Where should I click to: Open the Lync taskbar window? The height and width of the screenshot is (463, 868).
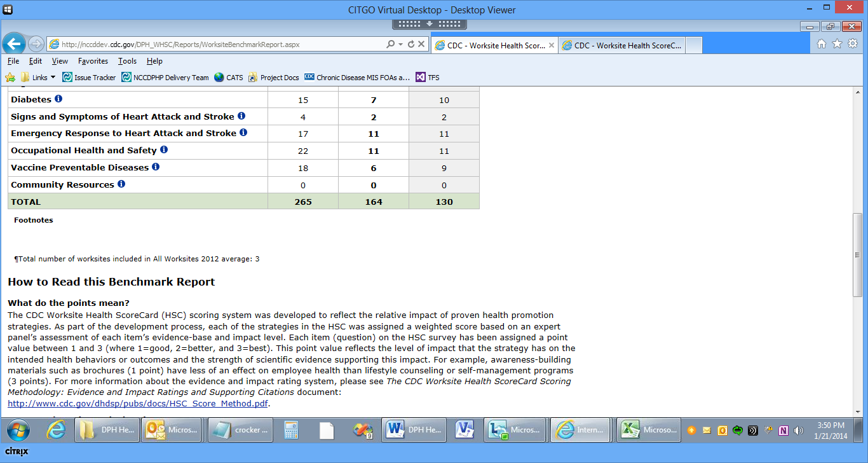(x=513, y=430)
